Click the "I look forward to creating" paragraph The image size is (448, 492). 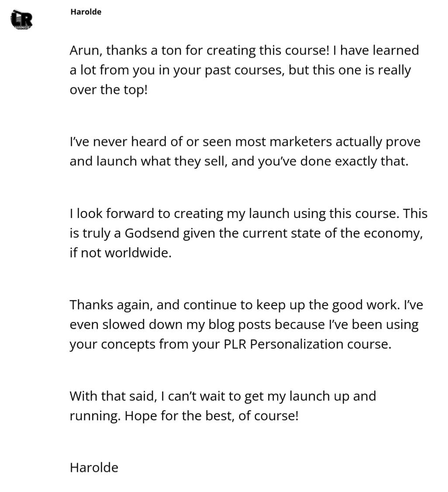248,233
